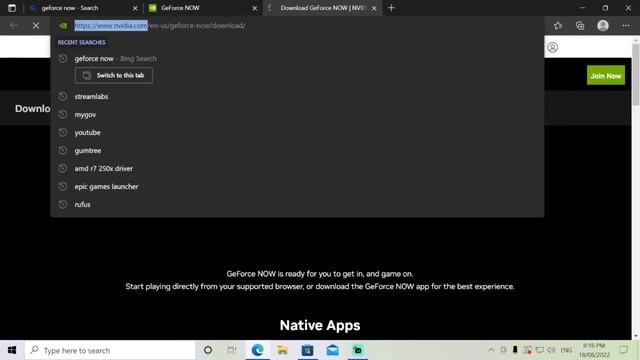Open the Collections icon
The height and width of the screenshot is (360, 640).
[x=580, y=26]
